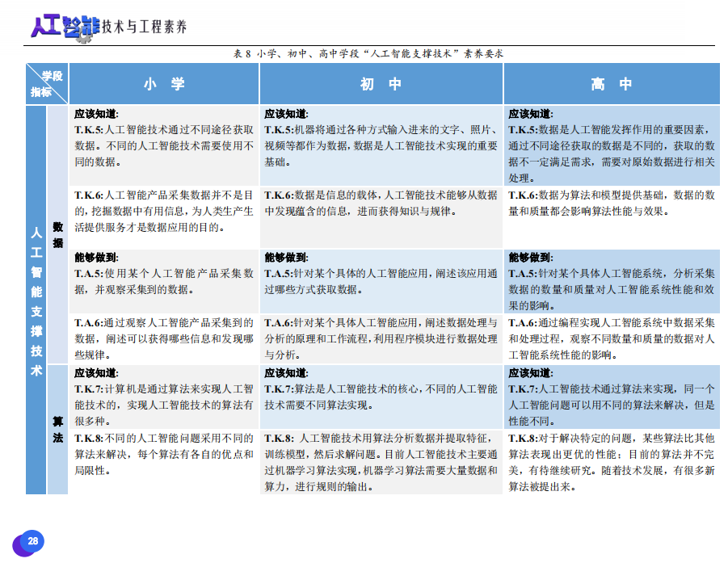This screenshot has height=567, width=728.
Task: Click the 人工智能 logo in the header
Action: click(x=65, y=25)
